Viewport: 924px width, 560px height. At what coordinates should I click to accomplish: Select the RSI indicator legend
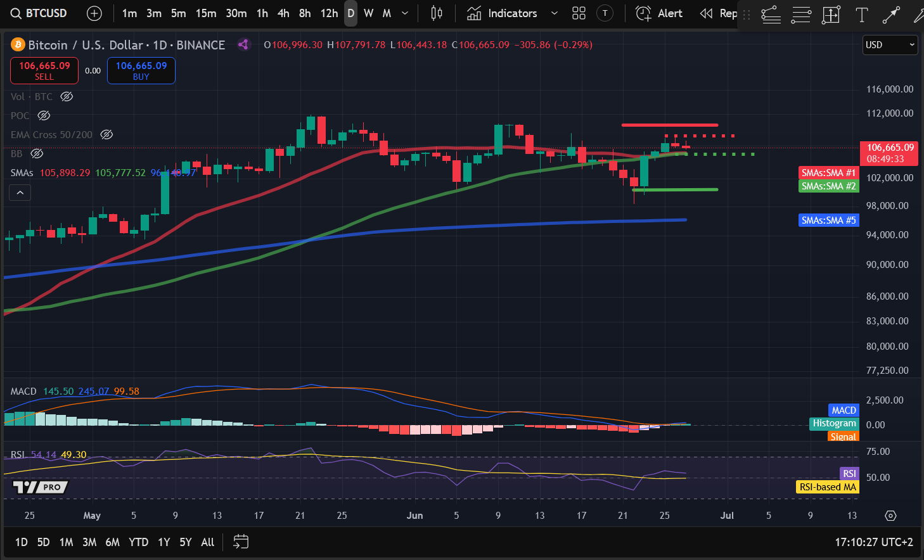click(x=17, y=455)
